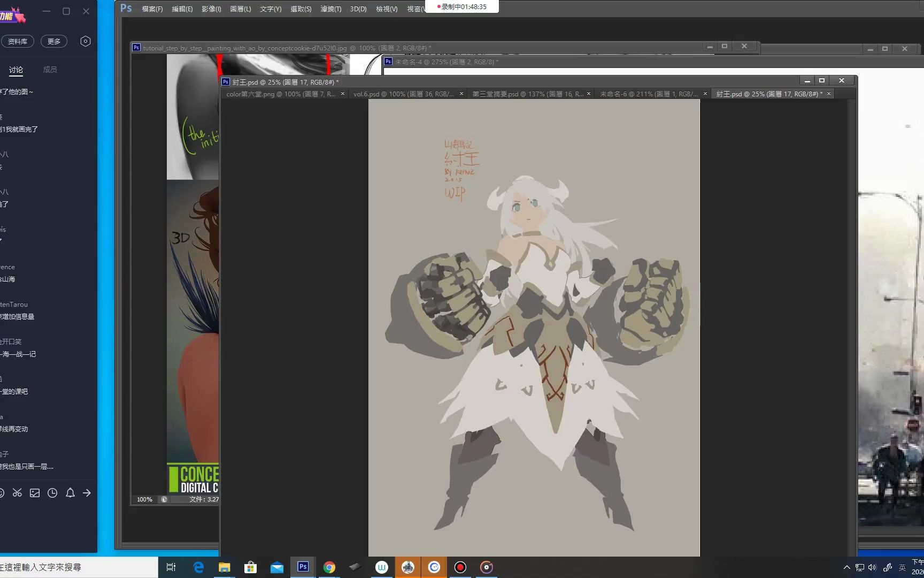924x578 pixels.
Task: Close the 未命名-6 tab
Action: (705, 94)
